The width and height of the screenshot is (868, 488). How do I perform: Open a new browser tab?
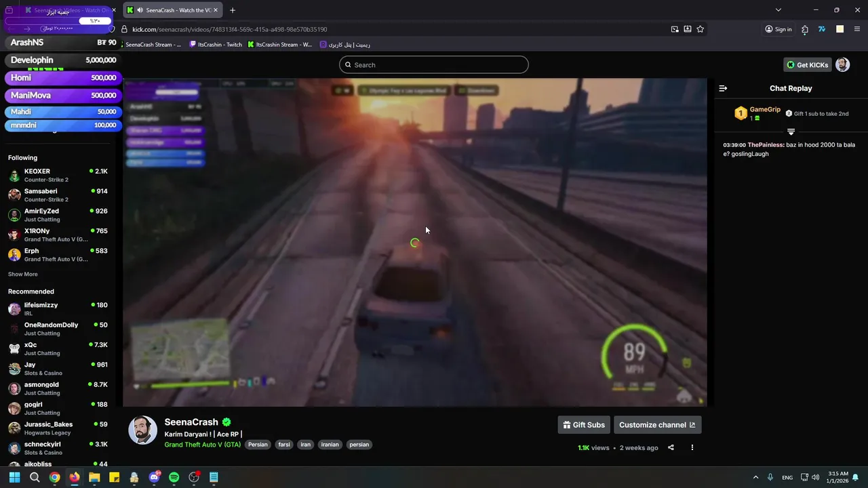click(x=233, y=10)
